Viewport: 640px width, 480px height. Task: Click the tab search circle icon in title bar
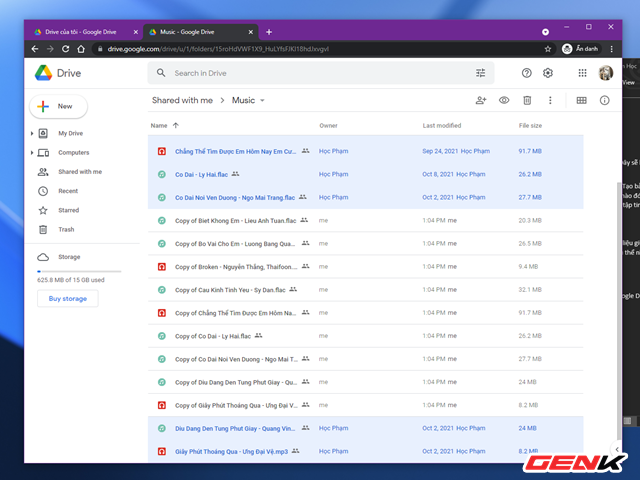(545, 32)
